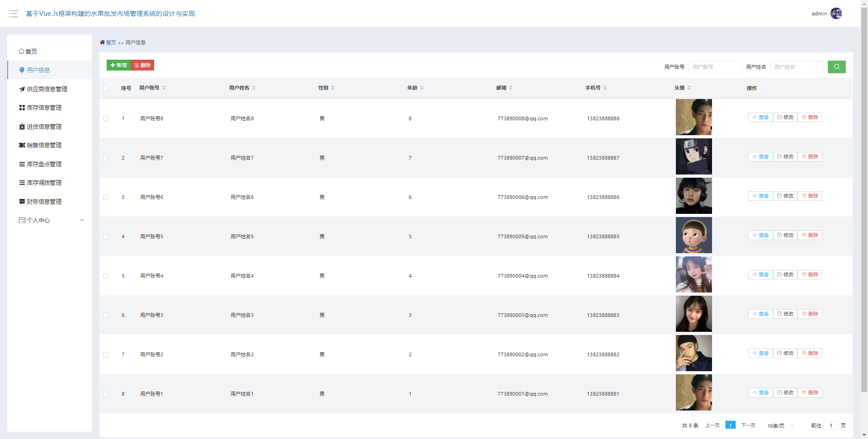This screenshot has height=439, width=868.
Task: Sort by 邮箱 column arrows
Action: tap(511, 88)
